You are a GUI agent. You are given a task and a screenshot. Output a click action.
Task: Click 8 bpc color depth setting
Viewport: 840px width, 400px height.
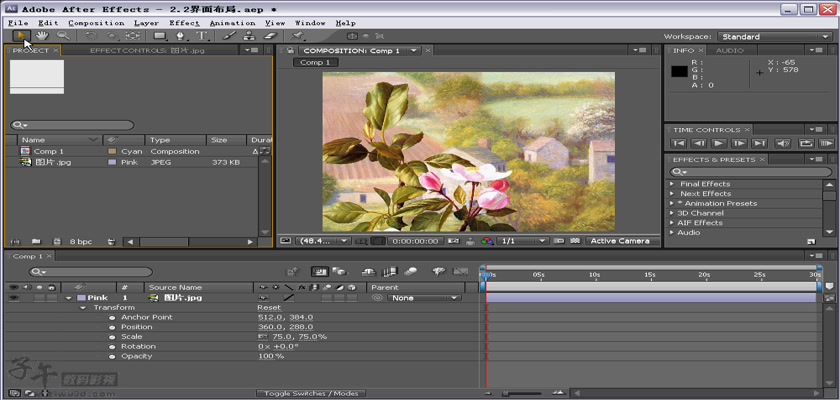point(81,242)
